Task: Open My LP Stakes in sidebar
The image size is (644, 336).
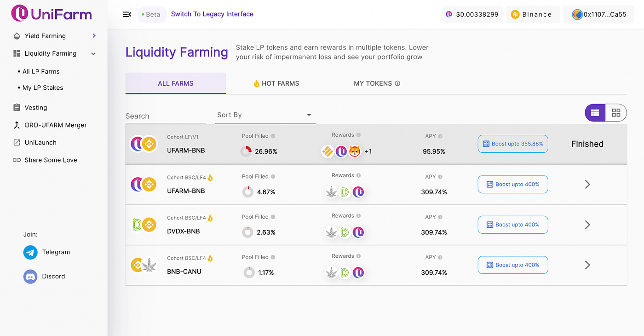Action: click(43, 87)
